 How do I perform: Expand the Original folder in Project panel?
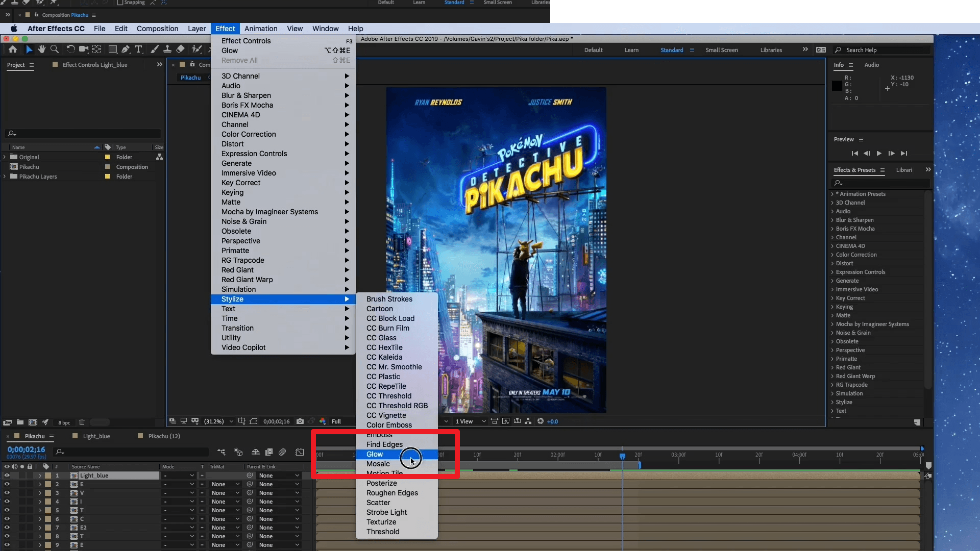click(x=5, y=157)
